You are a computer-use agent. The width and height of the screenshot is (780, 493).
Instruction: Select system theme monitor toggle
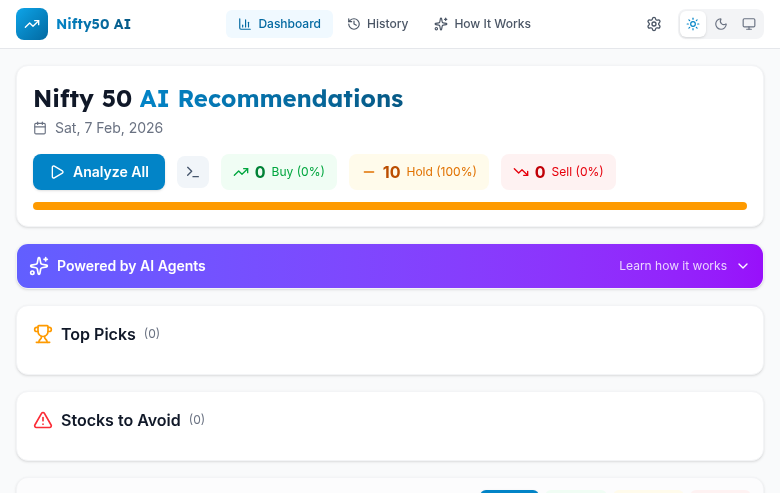point(749,24)
